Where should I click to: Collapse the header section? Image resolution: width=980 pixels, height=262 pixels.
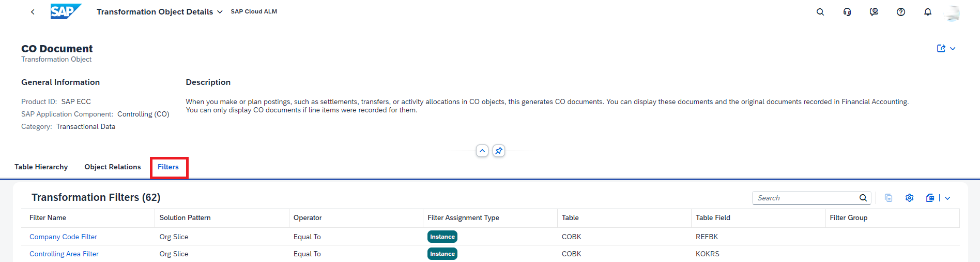click(x=482, y=151)
